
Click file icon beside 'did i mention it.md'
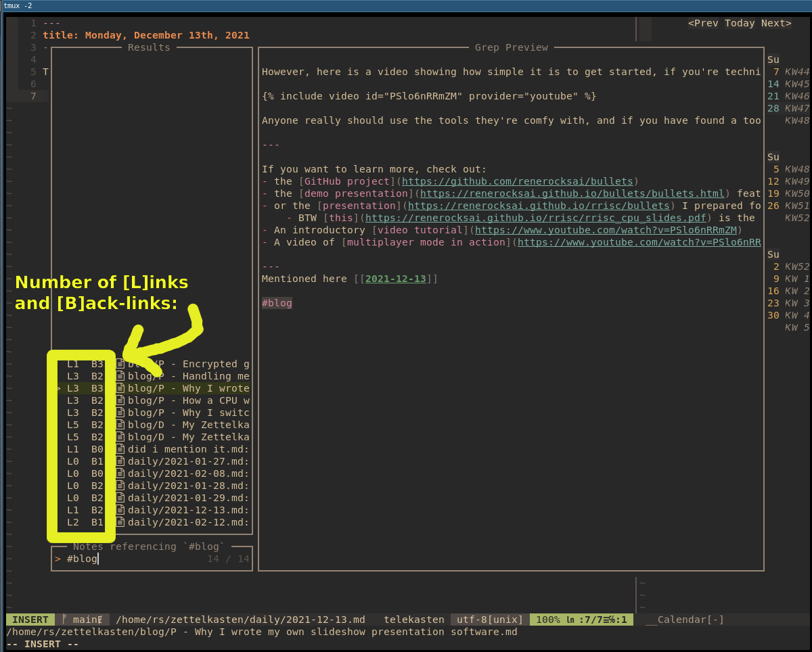(x=120, y=450)
